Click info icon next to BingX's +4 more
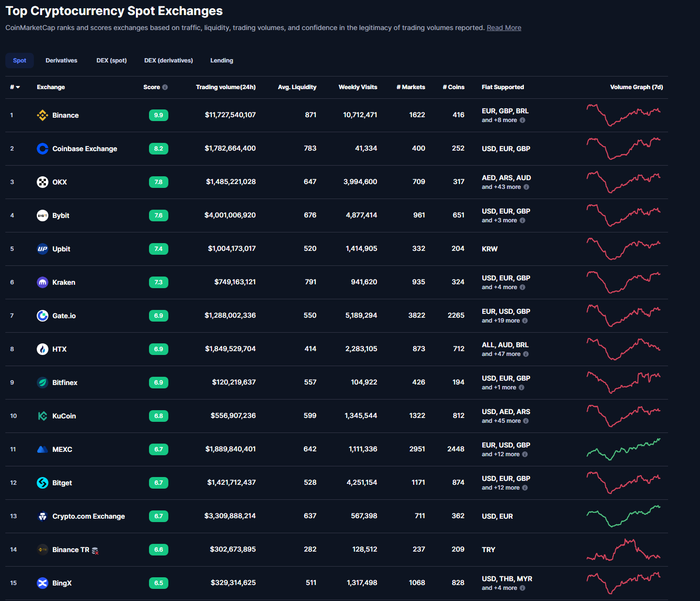 [522, 588]
